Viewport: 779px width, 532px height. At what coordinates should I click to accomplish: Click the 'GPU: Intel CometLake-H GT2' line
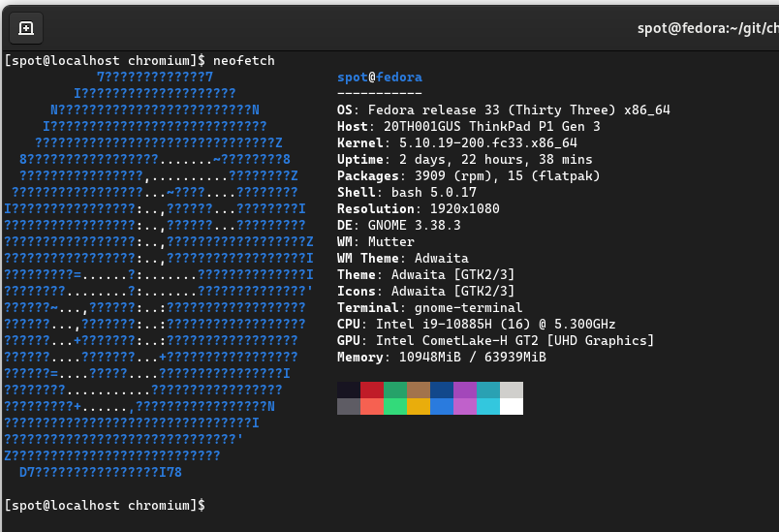pos(496,340)
